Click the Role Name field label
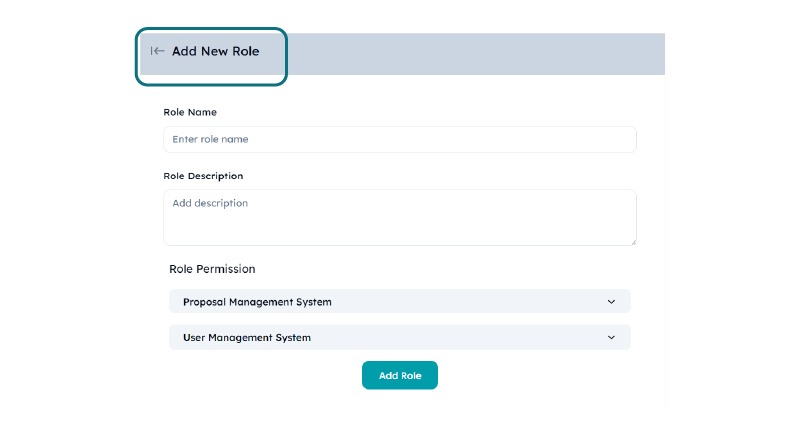Screen dimensions: 801x441 [x=190, y=112]
